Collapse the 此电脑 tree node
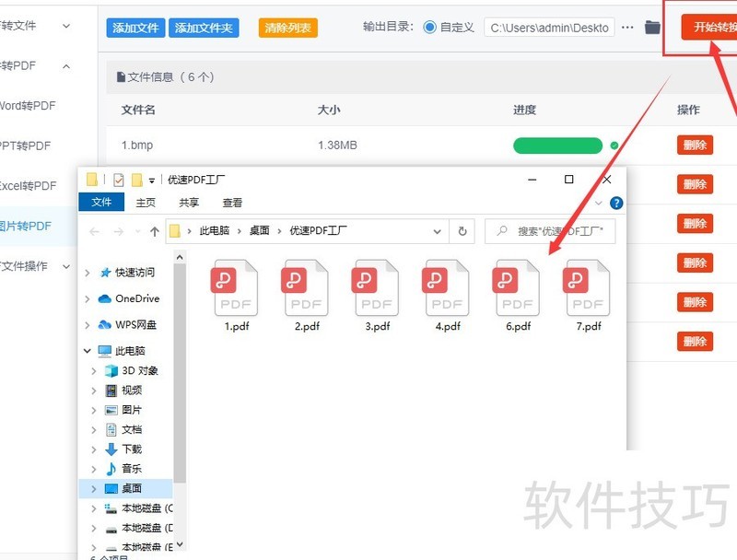Viewport: 737px width, 560px height. (x=88, y=351)
